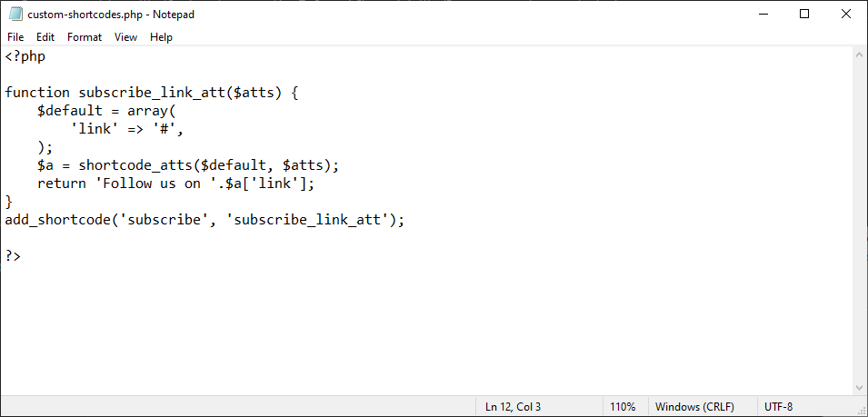This screenshot has height=417, width=868.
Task: Open the View menu
Action: click(125, 37)
